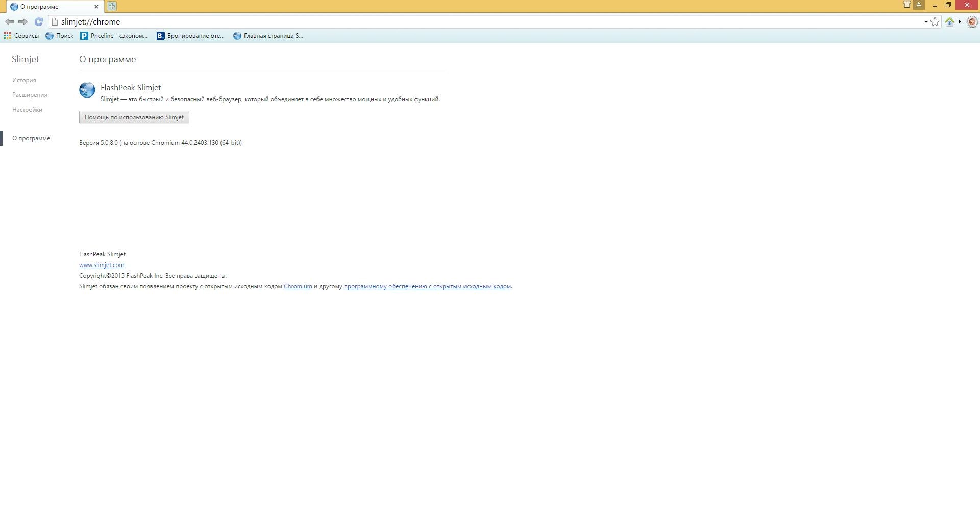Go forward with the forward arrow

pos(23,21)
